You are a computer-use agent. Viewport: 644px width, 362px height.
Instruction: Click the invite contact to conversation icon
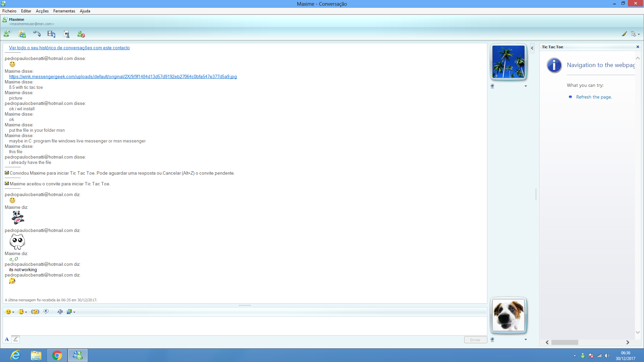[7, 34]
